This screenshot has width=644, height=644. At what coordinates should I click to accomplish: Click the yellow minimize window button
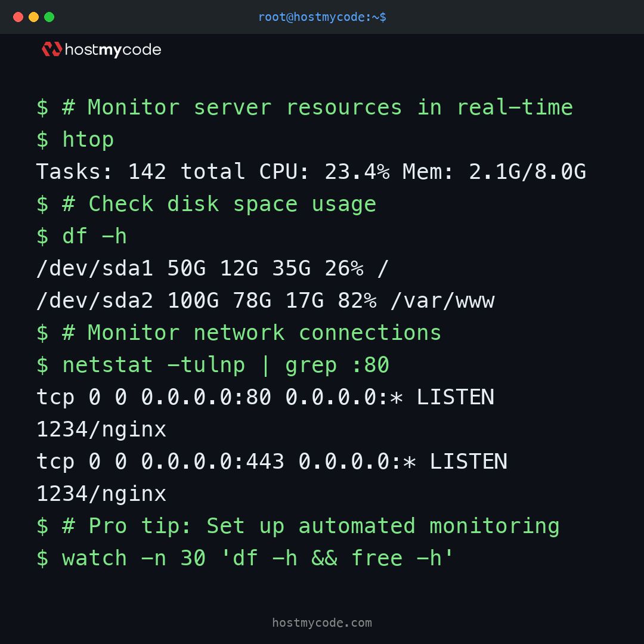(33, 17)
